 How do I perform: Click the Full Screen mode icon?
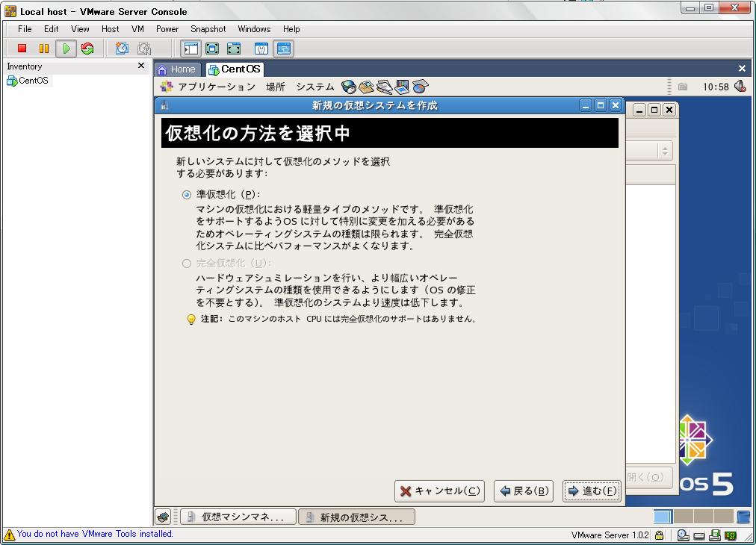[234, 49]
